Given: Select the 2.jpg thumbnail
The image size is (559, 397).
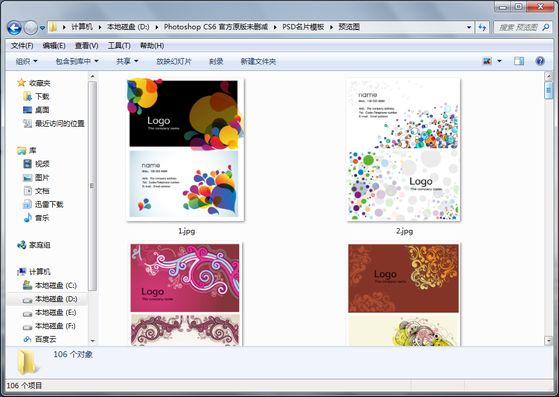Looking at the screenshot, I should 404,150.
